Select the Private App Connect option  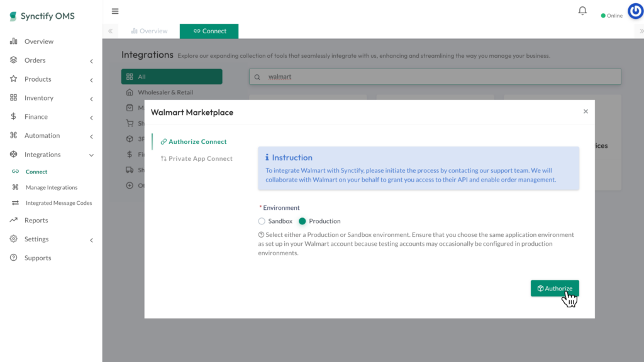[x=196, y=158]
